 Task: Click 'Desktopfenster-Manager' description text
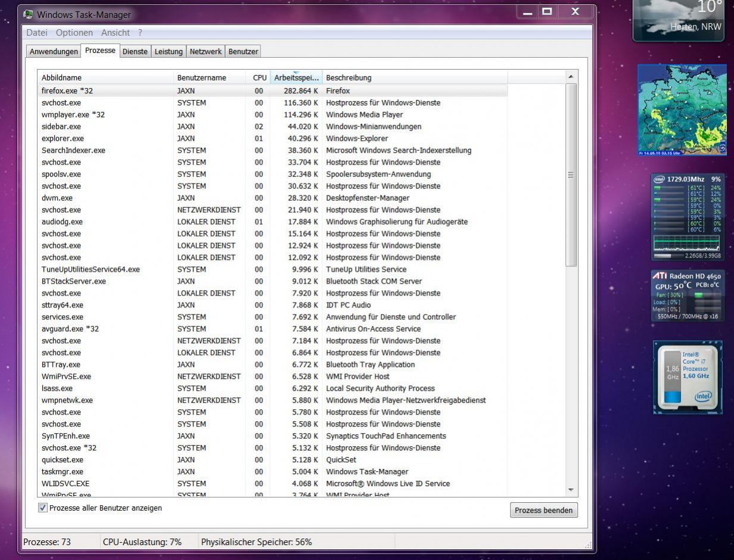click(x=368, y=198)
